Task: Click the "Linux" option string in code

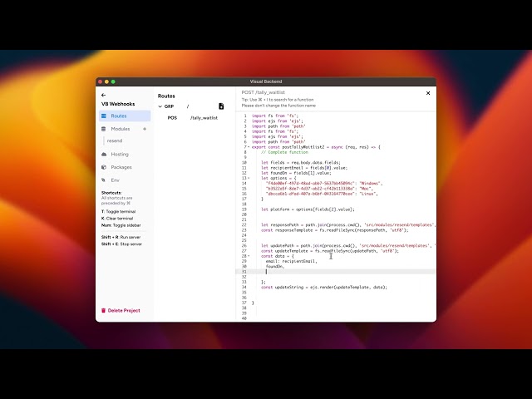Action: 367,194
